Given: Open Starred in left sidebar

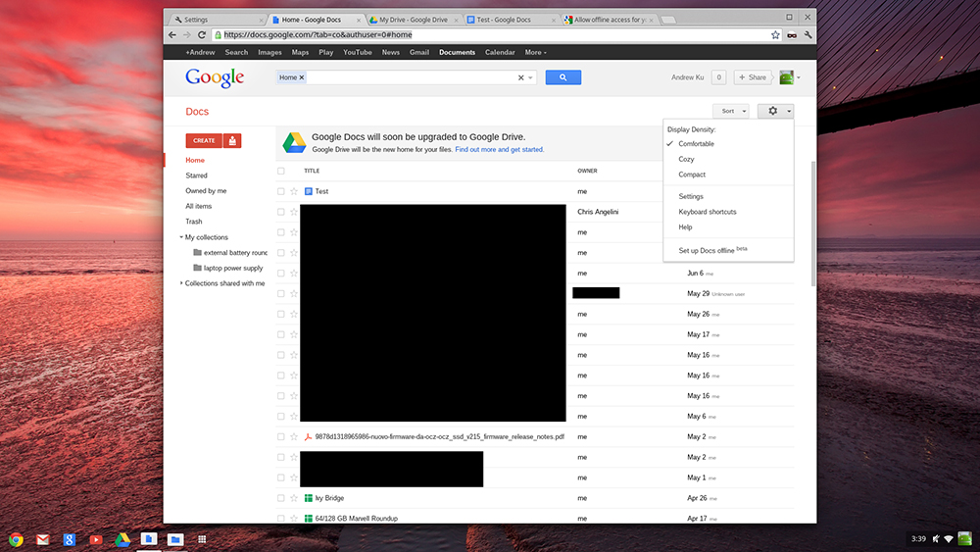Looking at the screenshot, I should coord(196,176).
